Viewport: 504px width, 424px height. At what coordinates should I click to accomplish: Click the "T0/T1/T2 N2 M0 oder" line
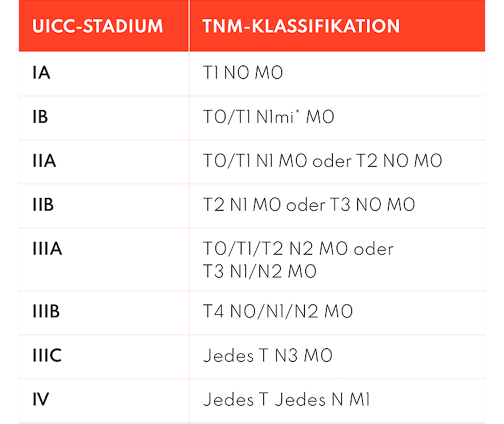(298, 249)
